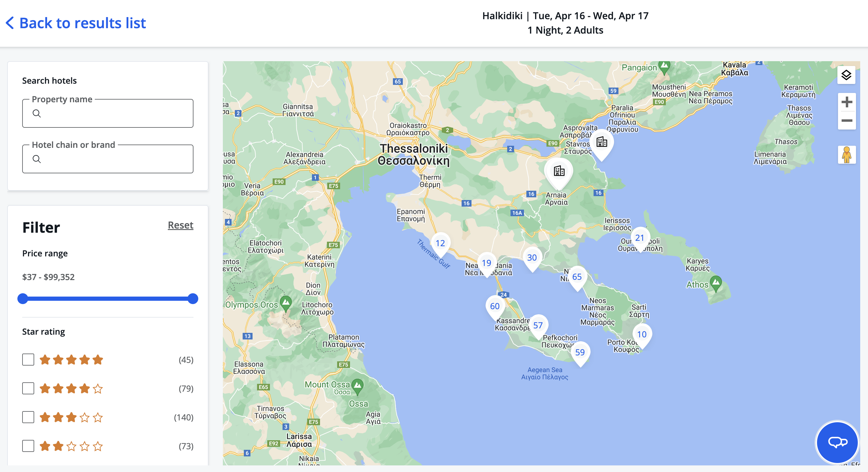Select hotel pin near Stavros

[x=601, y=143]
